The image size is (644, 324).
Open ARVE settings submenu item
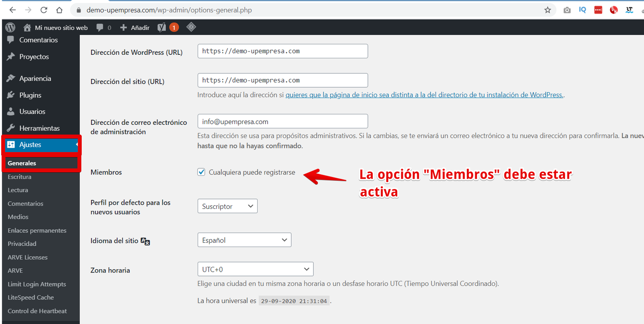(x=15, y=271)
